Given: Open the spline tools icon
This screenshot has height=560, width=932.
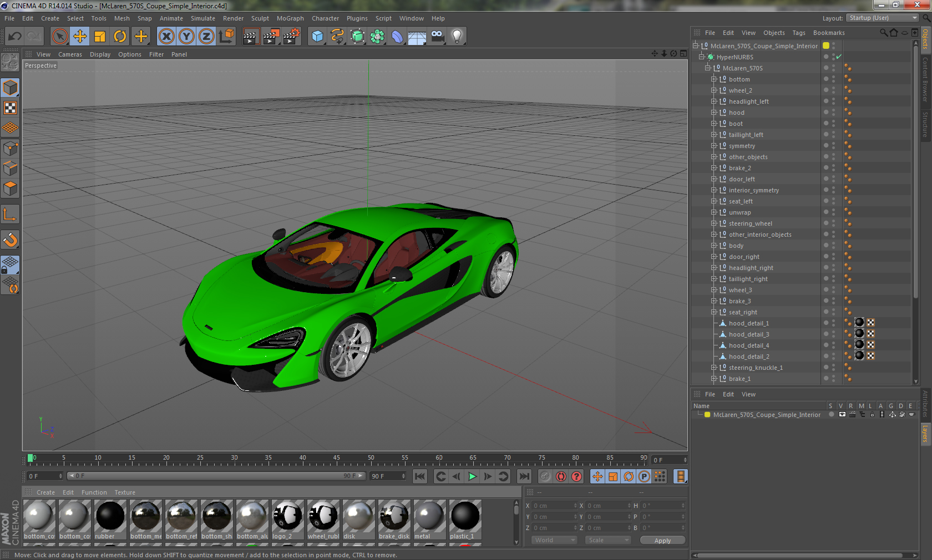Looking at the screenshot, I should tap(337, 37).
